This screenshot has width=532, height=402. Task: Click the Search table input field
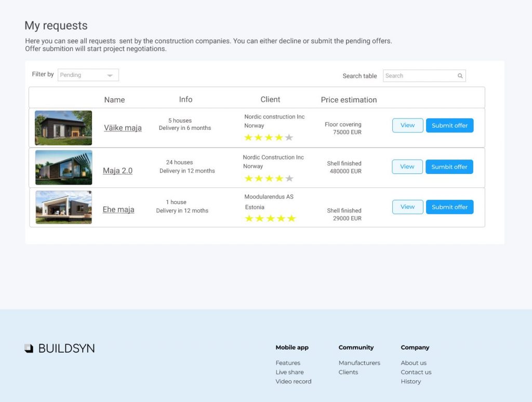point(420,76)
